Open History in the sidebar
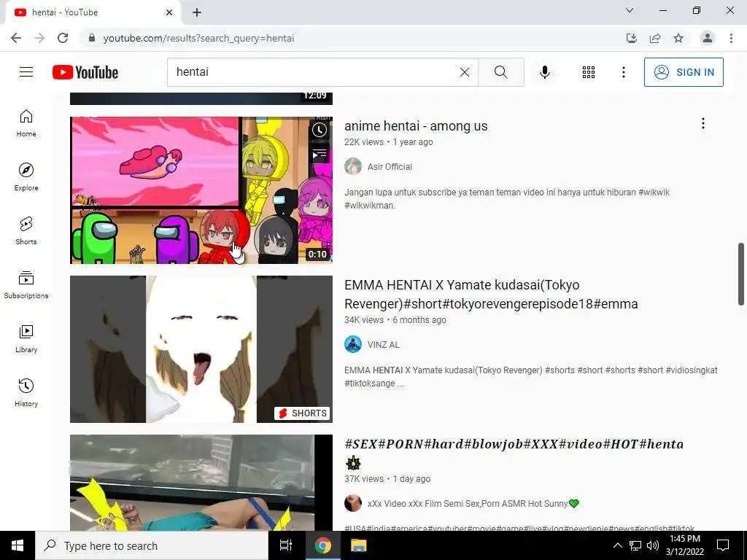The image size is (747, 560). click(x=26, y=392)
